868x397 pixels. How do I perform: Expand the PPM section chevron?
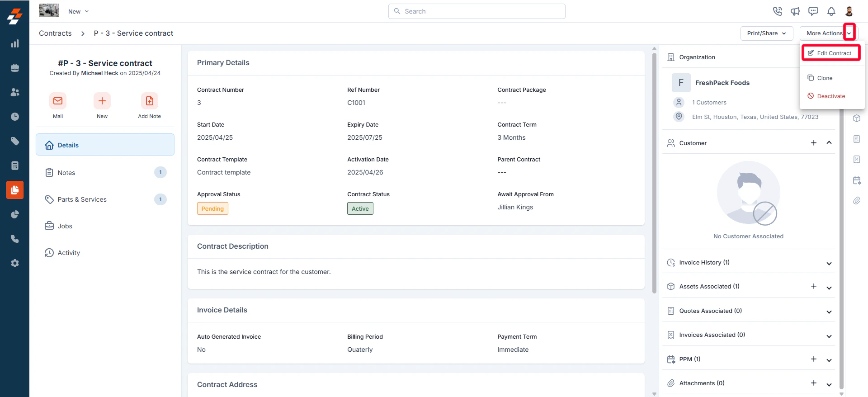(829, 360)
